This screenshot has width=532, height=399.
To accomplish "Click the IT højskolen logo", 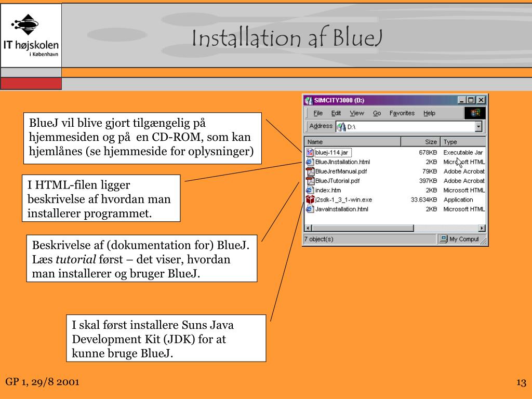I will click(x=31, y=35).
